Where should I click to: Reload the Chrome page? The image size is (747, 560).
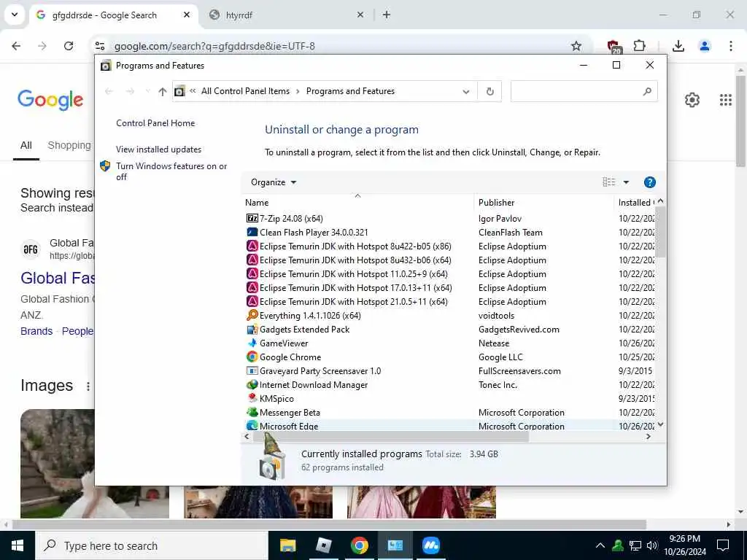pos(69,46)
